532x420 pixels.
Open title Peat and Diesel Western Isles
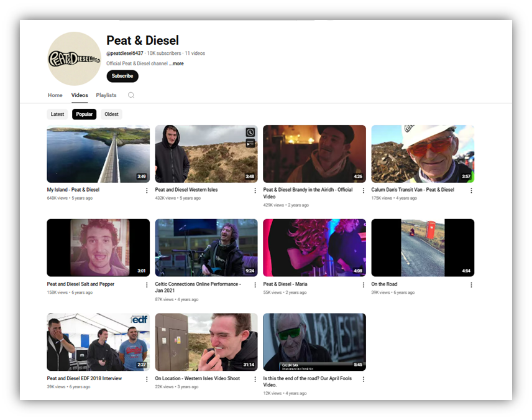point(186,190)
